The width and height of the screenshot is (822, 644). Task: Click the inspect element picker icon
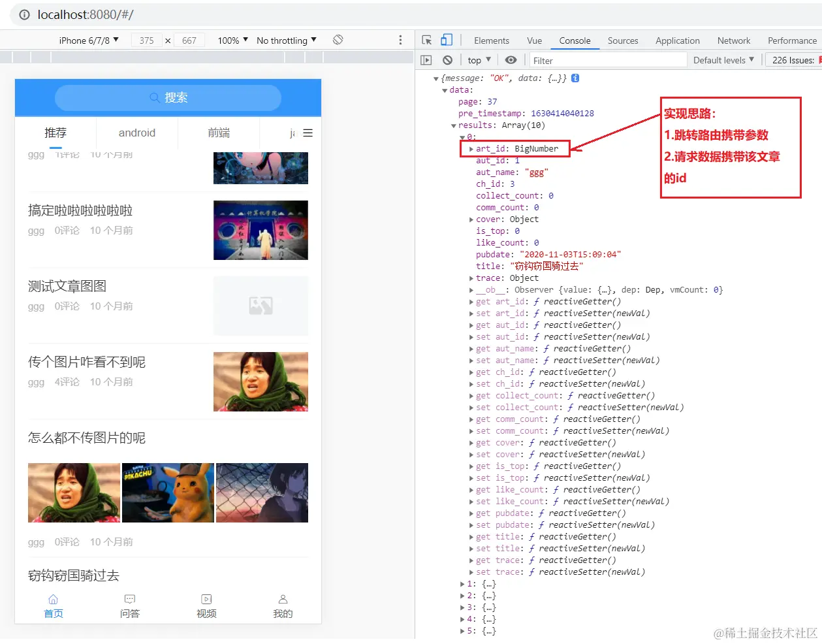[x=427, y=40]
